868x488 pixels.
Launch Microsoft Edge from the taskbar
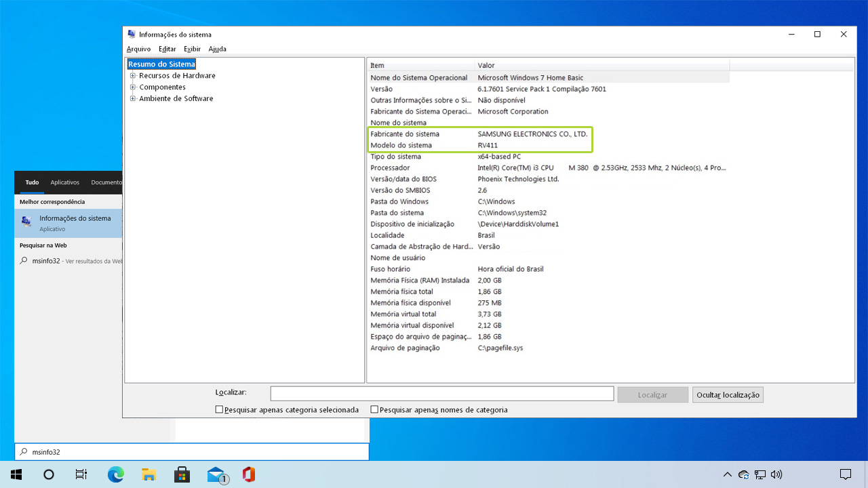[x=115, y=474]
